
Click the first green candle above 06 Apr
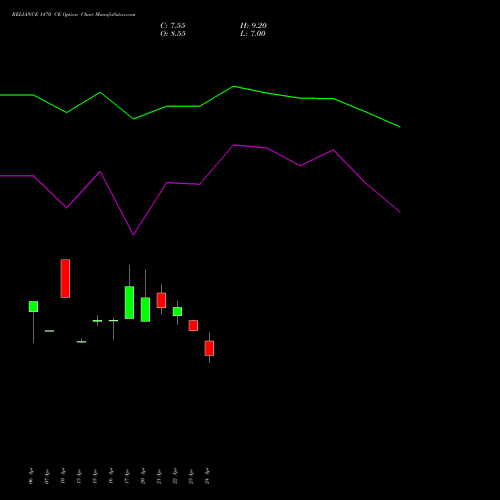click(x=33, y=307)
